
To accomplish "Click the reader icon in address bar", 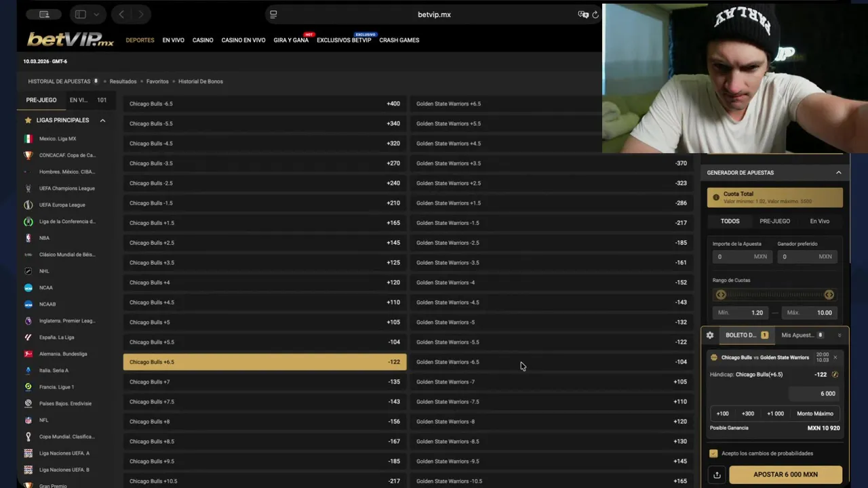I will point(273,14).
